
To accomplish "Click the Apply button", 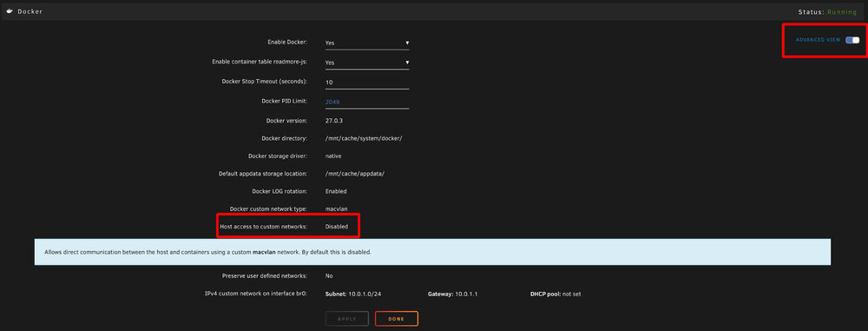I will point(347,319).
